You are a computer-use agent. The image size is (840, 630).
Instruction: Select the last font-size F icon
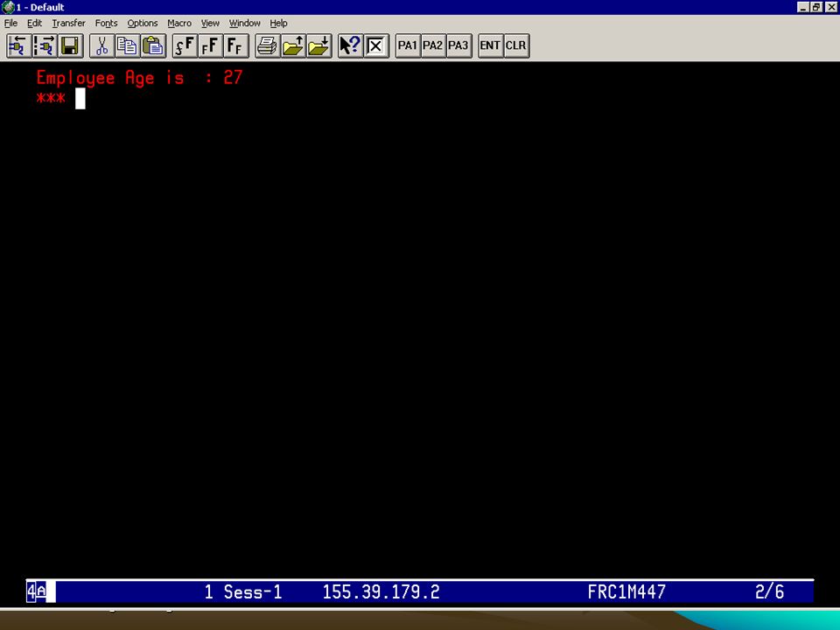click(x=235, y=46)
